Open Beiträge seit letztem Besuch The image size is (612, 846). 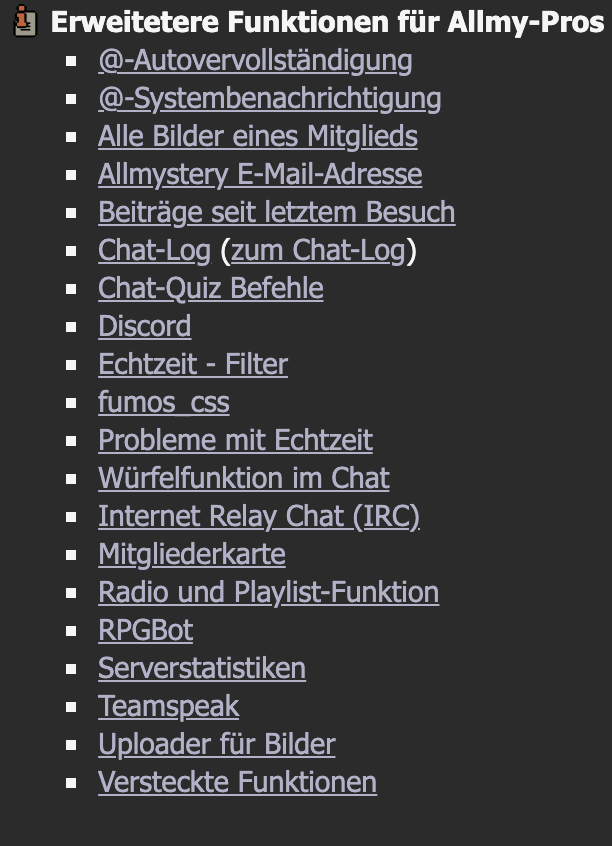click(277, 212)
